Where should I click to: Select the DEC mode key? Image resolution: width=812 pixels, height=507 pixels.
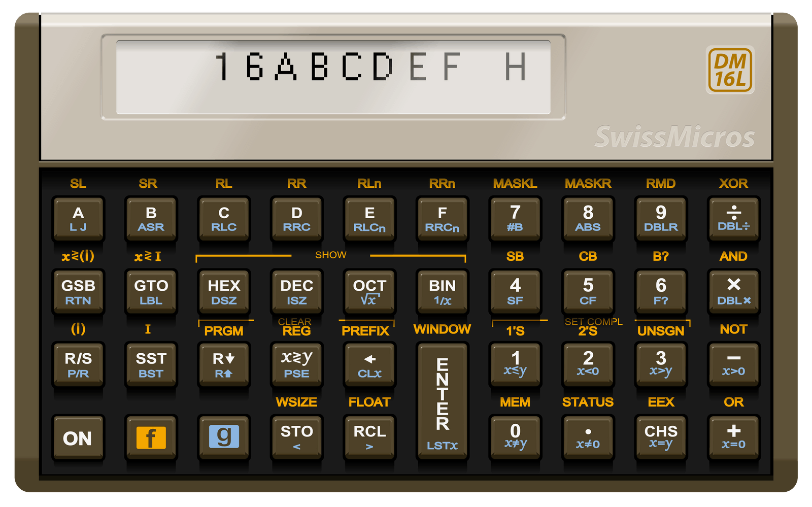[x=296, y=292]
